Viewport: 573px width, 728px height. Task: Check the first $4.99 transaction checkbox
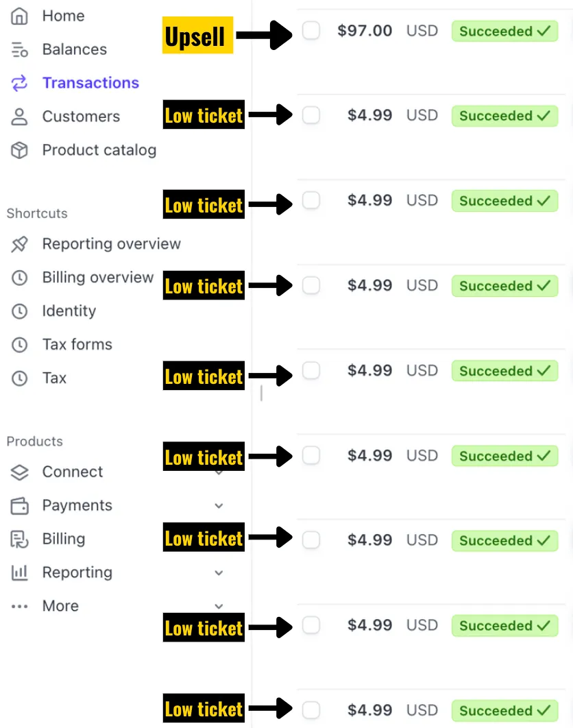coord(311,115)
